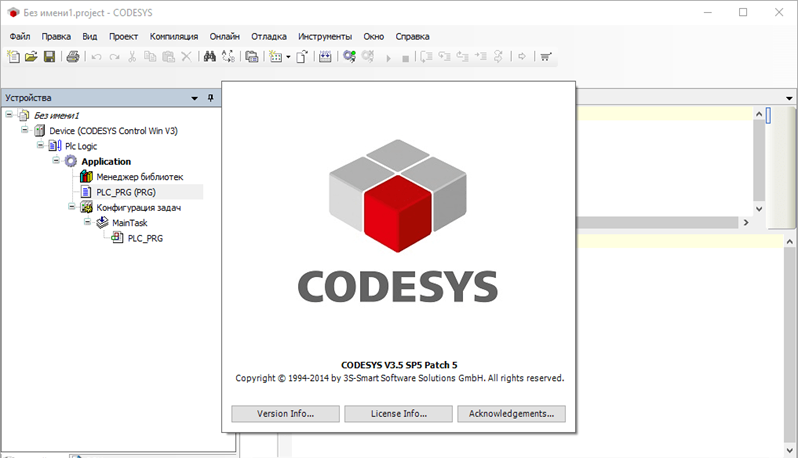
Task: Click the editor scrollbar down arrow
Action: (x=759, y=209)
